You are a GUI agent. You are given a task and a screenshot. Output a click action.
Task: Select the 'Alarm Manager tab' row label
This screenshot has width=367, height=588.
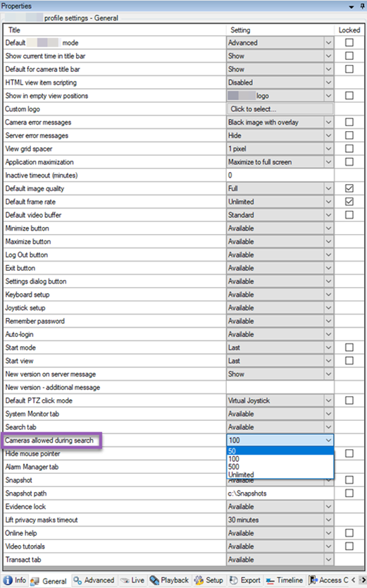(x=32, y=467)
